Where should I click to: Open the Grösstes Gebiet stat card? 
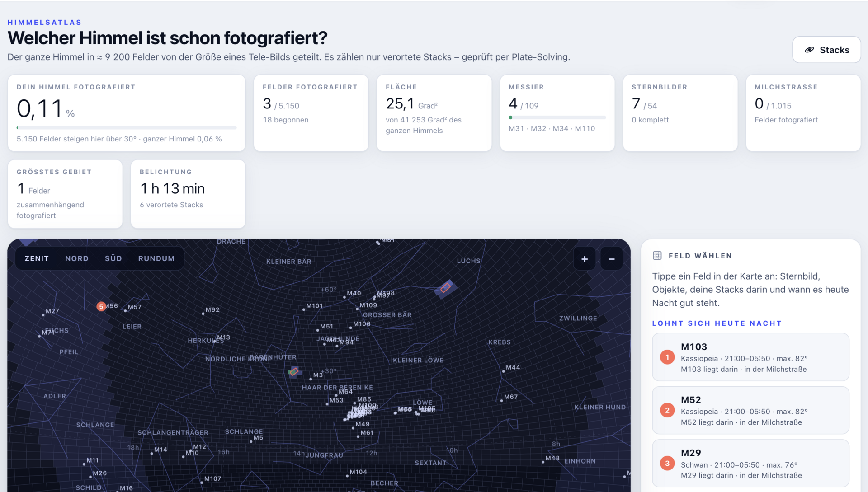65,194
